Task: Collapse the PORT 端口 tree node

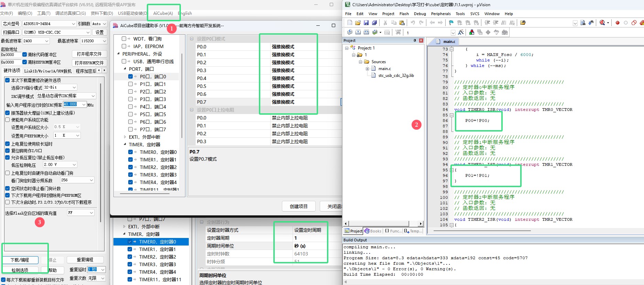Action: coord(125,69)
